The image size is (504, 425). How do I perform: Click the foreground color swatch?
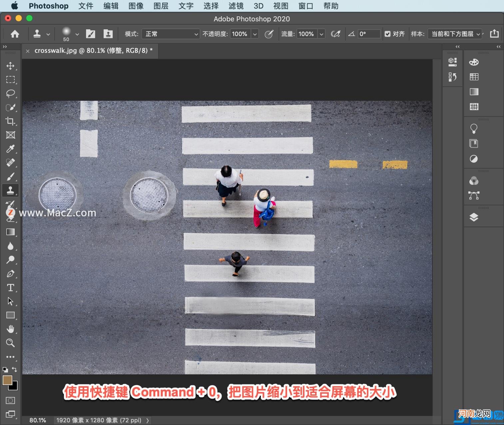click(x=7, y=380)
